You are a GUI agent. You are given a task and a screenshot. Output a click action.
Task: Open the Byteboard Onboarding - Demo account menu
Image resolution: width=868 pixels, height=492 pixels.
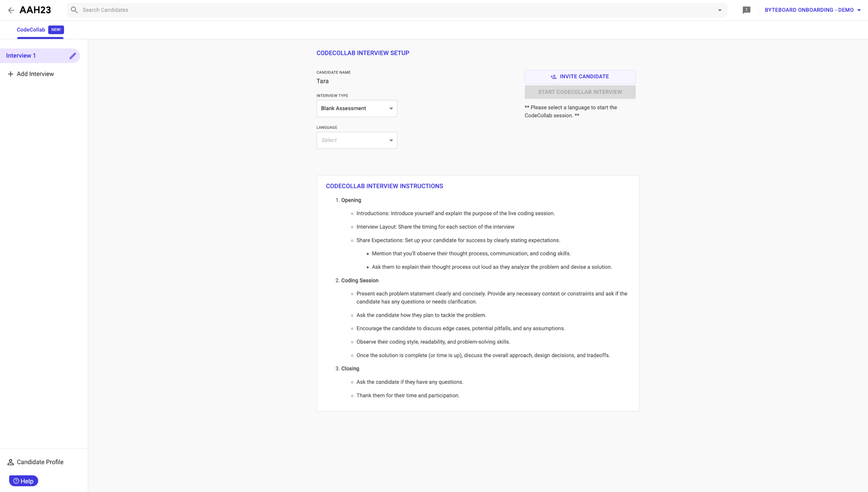click(812, 10)
